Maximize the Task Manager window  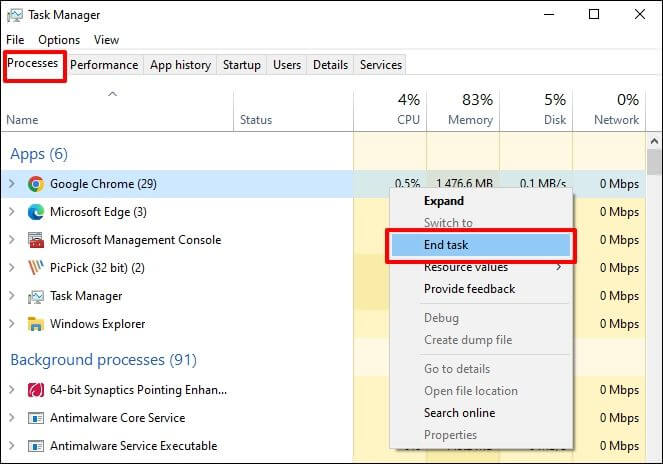[594, 15]
